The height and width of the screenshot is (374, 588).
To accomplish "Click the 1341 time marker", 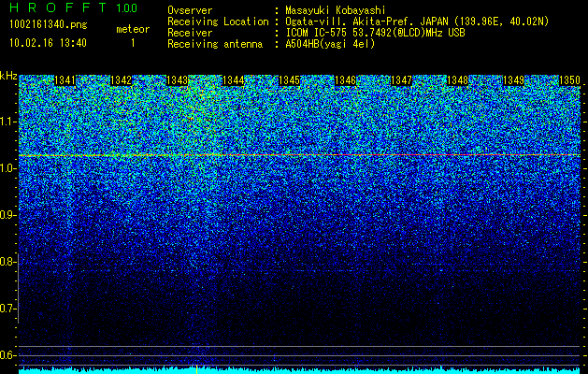I will coord(65,80).
